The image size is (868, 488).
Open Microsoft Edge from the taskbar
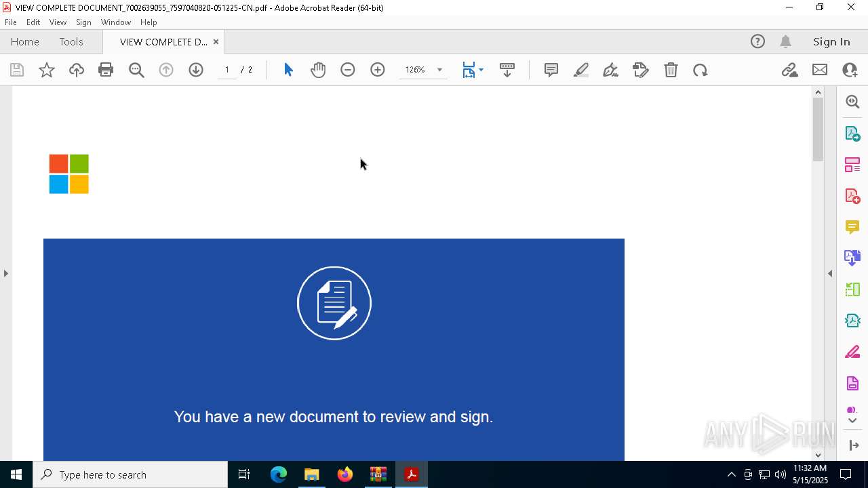(x=279, y=474)
